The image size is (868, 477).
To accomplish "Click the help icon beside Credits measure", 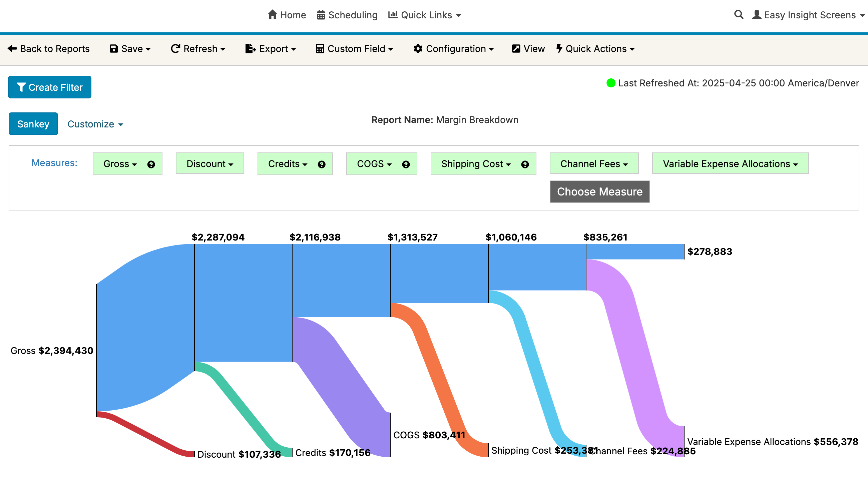I will (x=322, y=164).
